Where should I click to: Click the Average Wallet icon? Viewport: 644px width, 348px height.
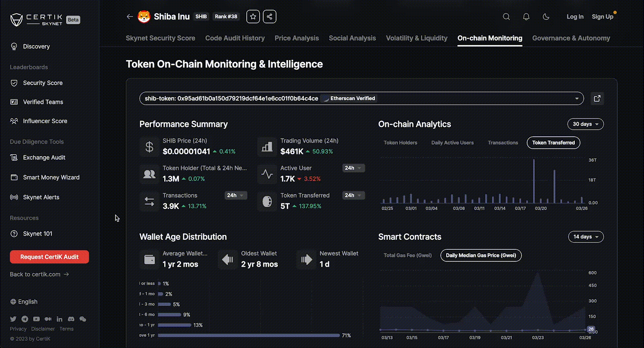pos(149,259)
